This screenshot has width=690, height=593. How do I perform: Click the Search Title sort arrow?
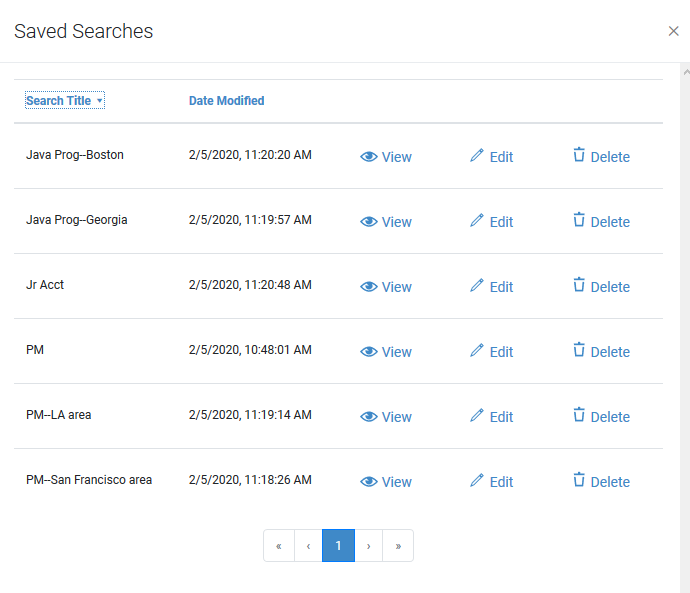coord(100,101)
